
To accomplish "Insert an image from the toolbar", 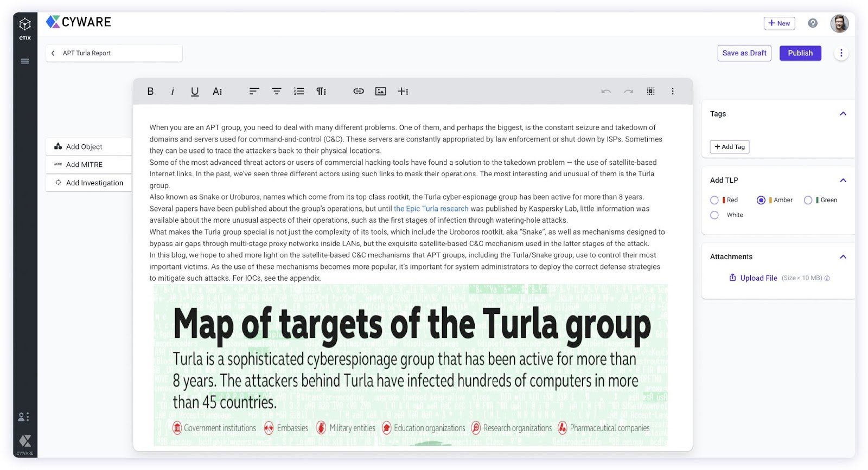I will (381, 92).
